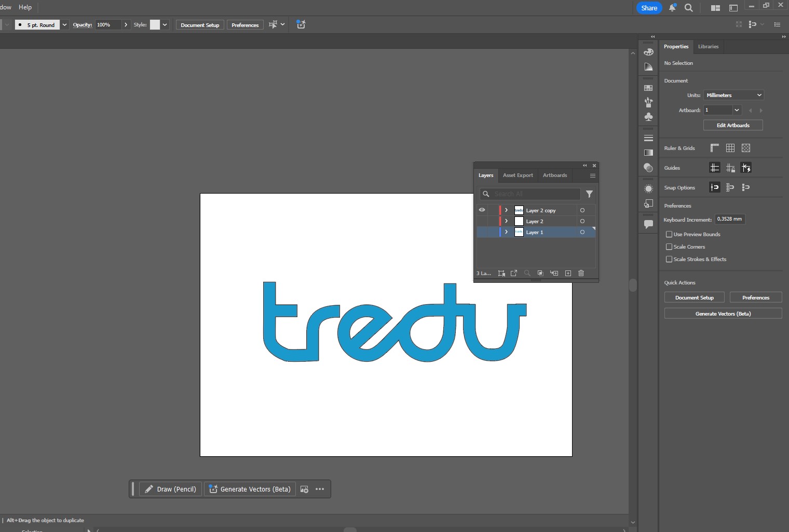Open the Units Millimeters dropdown
The image size is (789, 532).
click(x=734, y=95)
